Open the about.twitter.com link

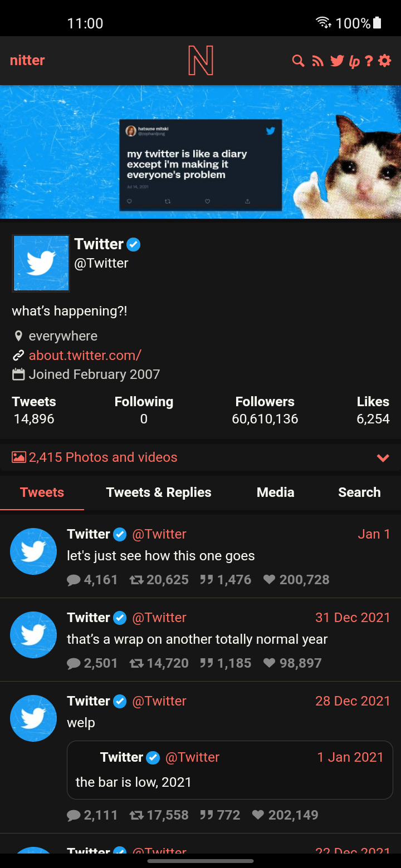[x=85, y=355]
